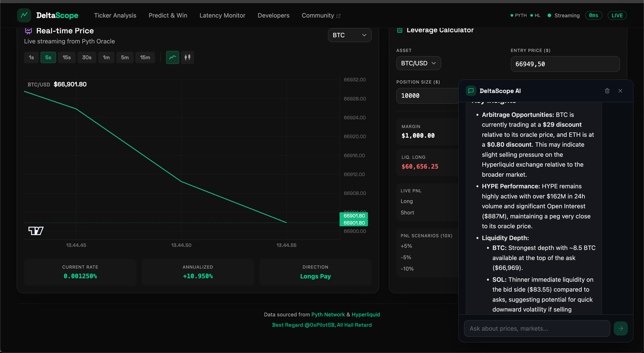The height and width of the screenshot is (353, 644).
Task: Click the Longs Pay direction value
Action: point(315,276)
